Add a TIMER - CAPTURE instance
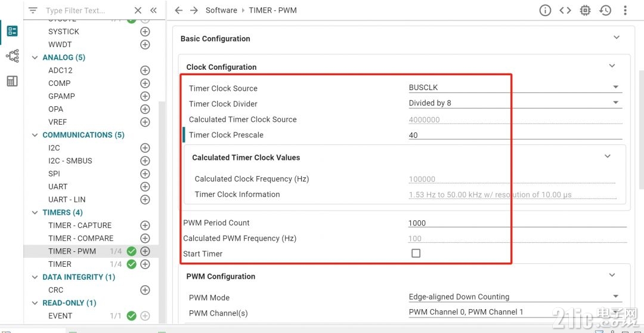 pyautogui.click(x=145, y=226)
